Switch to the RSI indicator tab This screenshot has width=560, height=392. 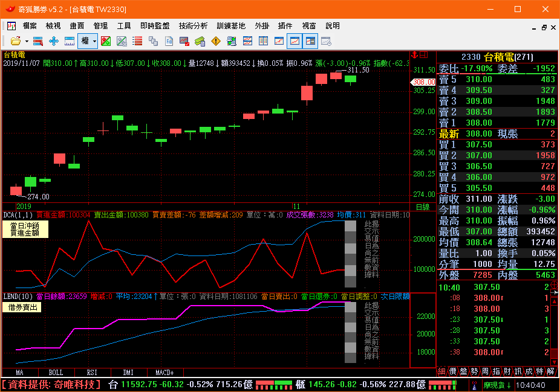coord(92,373)
